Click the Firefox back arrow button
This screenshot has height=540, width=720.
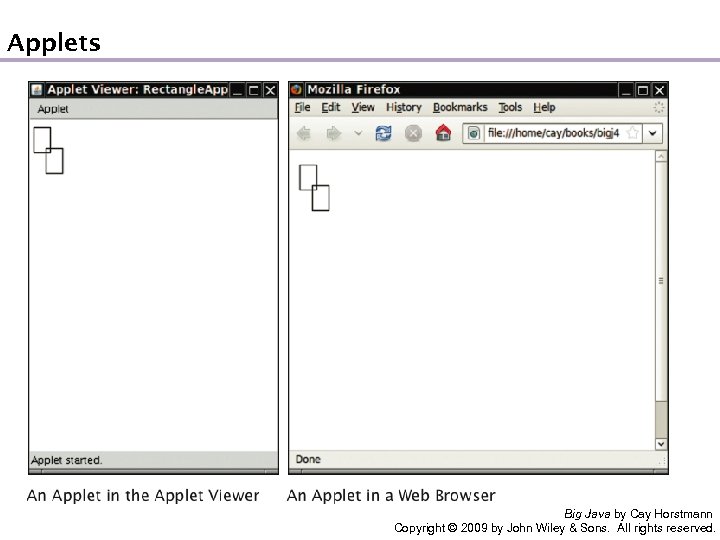(x=304, y=134)
